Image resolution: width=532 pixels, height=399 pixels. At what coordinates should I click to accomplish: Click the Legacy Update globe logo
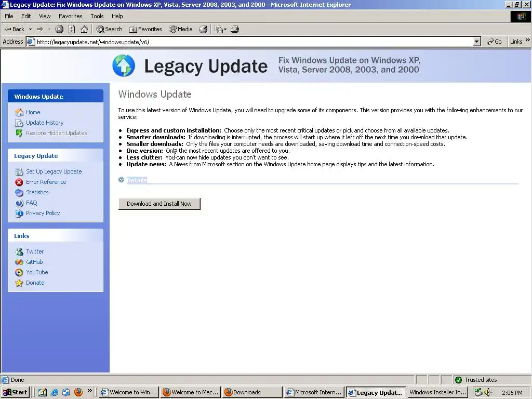pyautogui.click(x=124, y=65)
